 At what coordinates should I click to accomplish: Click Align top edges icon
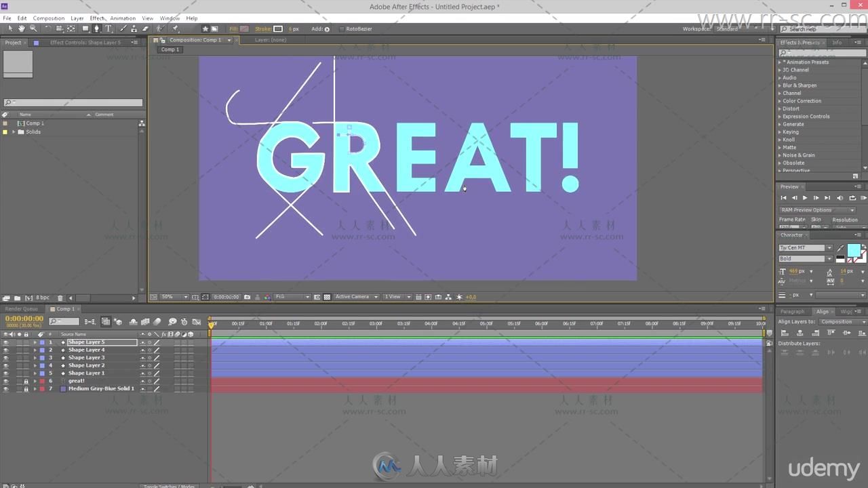(x=832, y=333)
